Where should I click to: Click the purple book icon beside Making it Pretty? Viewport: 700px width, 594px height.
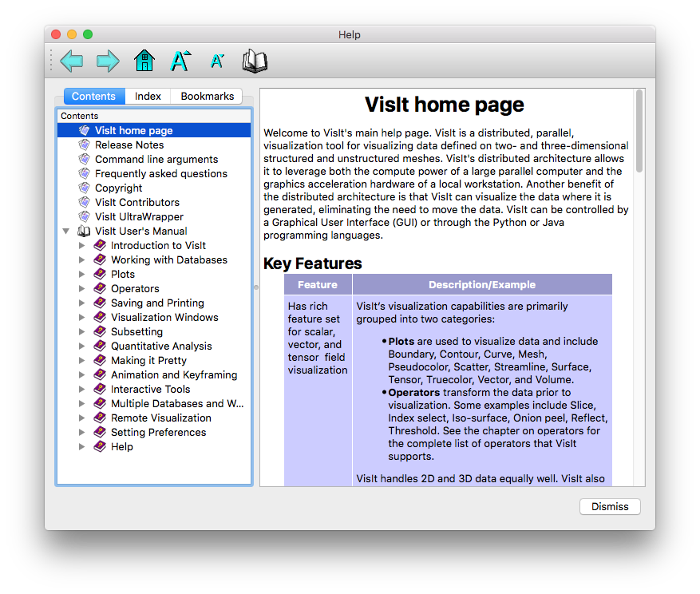(x=100, y=360)
